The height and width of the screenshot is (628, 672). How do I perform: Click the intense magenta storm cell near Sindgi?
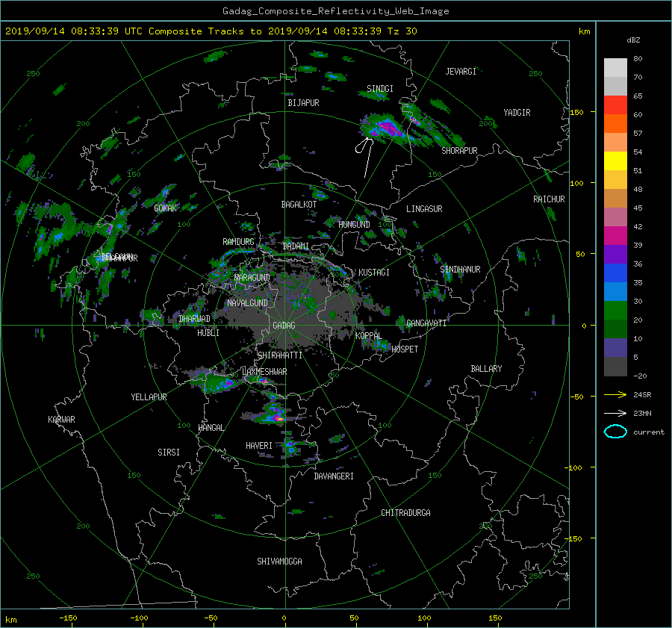pyautogui.click(x=388, y=128)
